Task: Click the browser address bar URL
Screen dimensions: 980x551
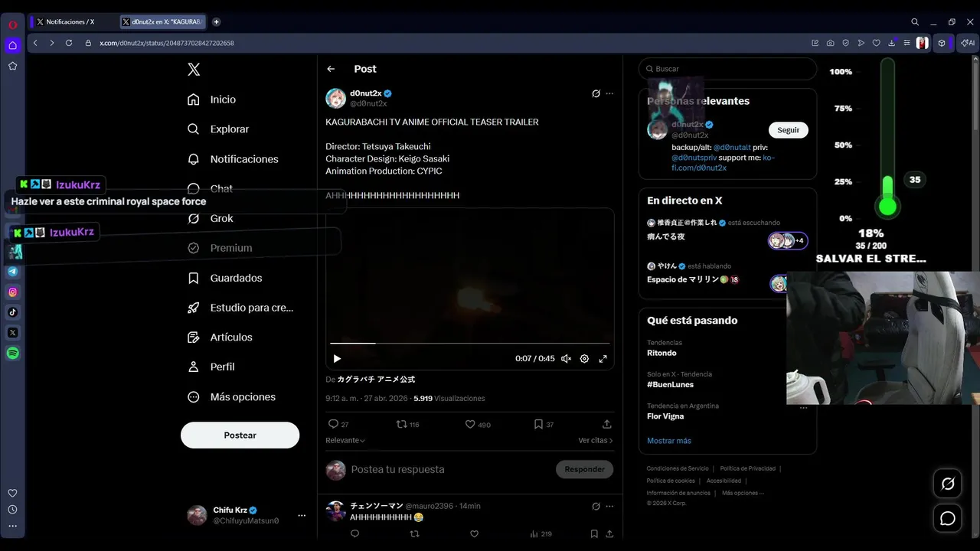Action: (x=167, y=43)
